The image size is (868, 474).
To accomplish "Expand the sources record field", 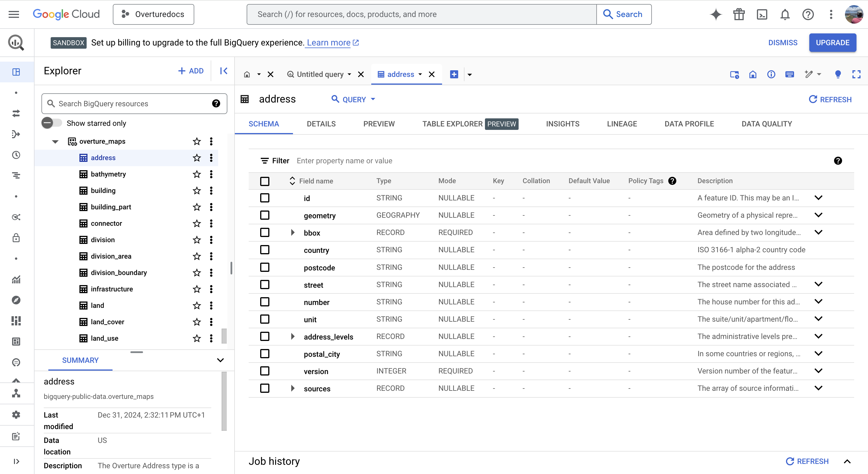I will (292, 388).
